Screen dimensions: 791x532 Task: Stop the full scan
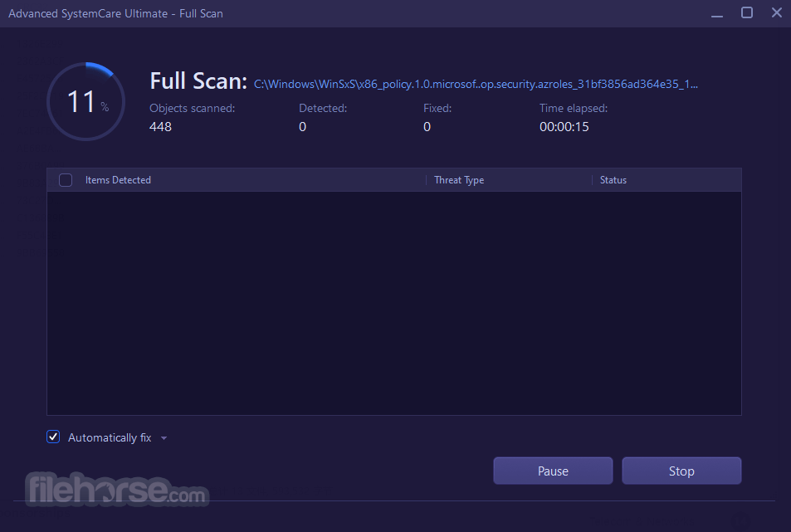pyautogui.click(x=681, y=471)
